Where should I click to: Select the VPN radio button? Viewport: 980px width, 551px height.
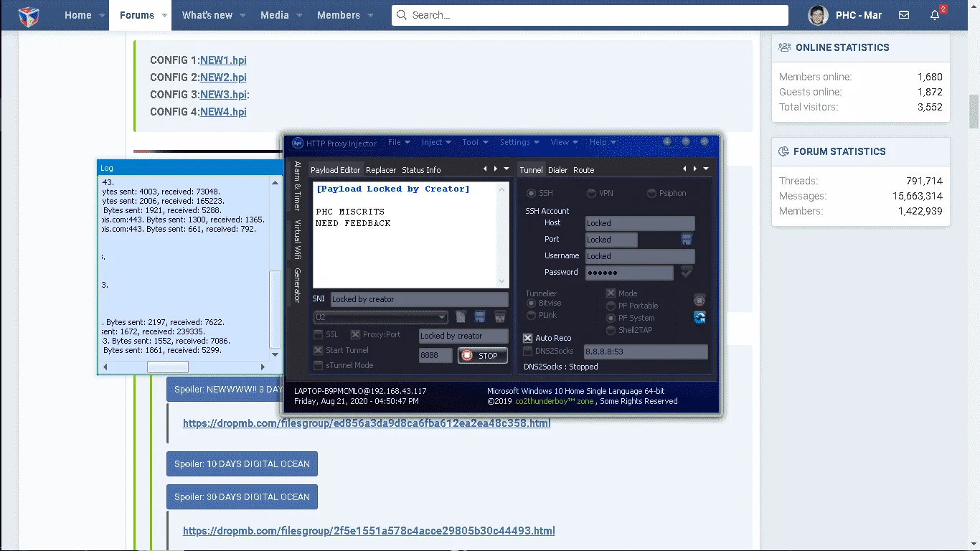coord(591,193)
